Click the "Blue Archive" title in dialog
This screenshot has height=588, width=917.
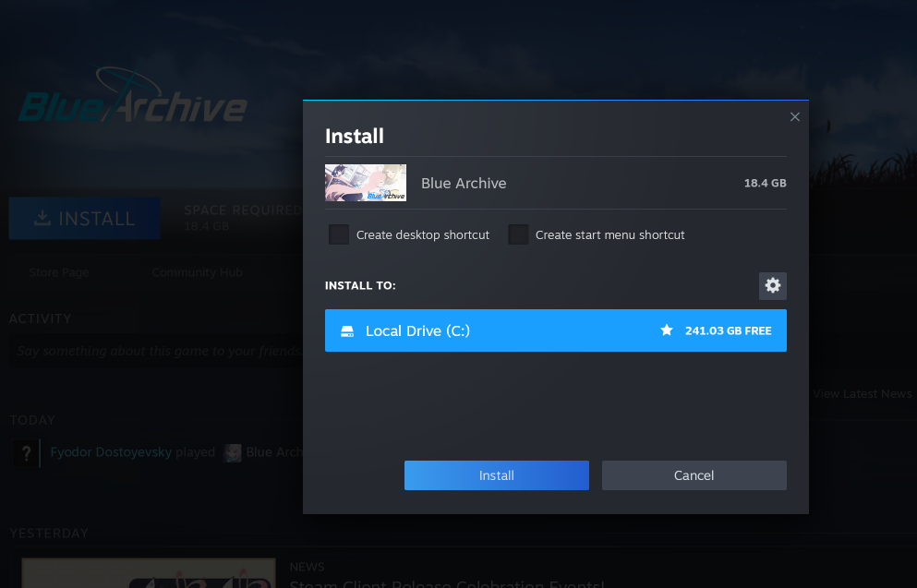pos(464,183)
